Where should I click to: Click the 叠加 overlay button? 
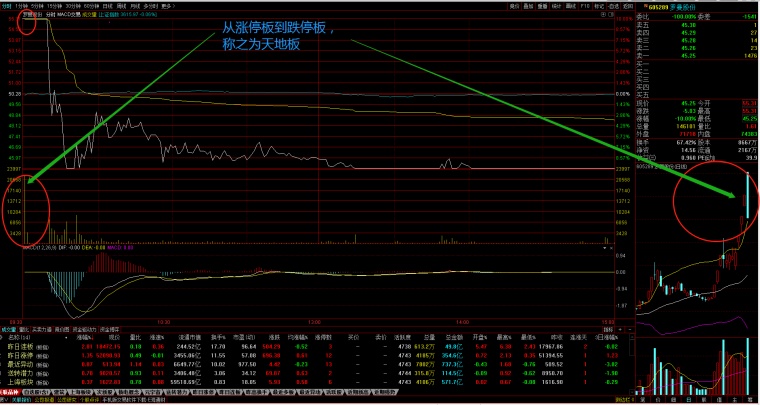tap(528, 6)
